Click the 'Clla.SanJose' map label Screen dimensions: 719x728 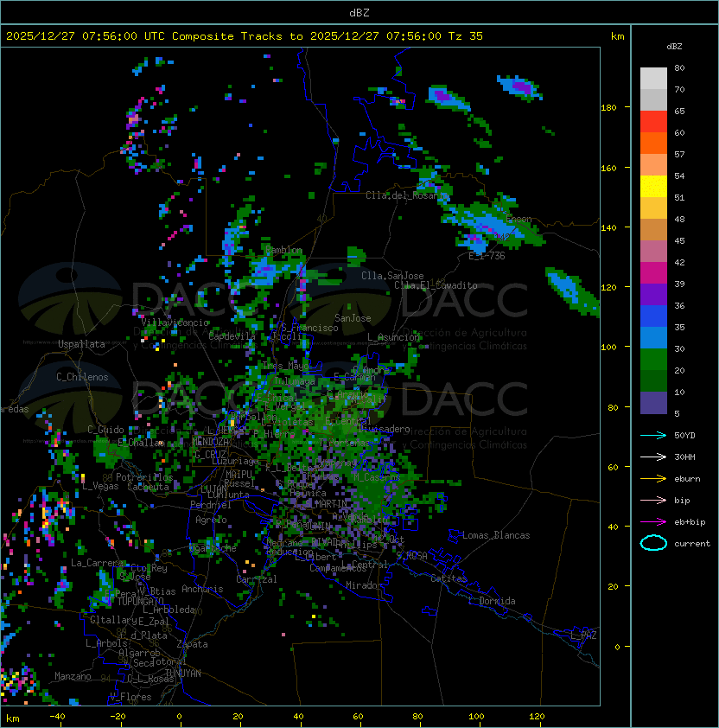coord(392,276)
